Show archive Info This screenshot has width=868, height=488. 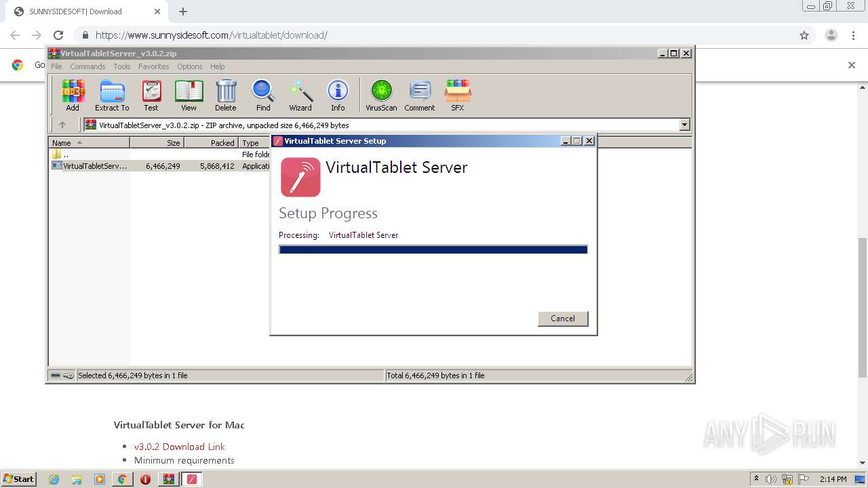pos(338,95)
